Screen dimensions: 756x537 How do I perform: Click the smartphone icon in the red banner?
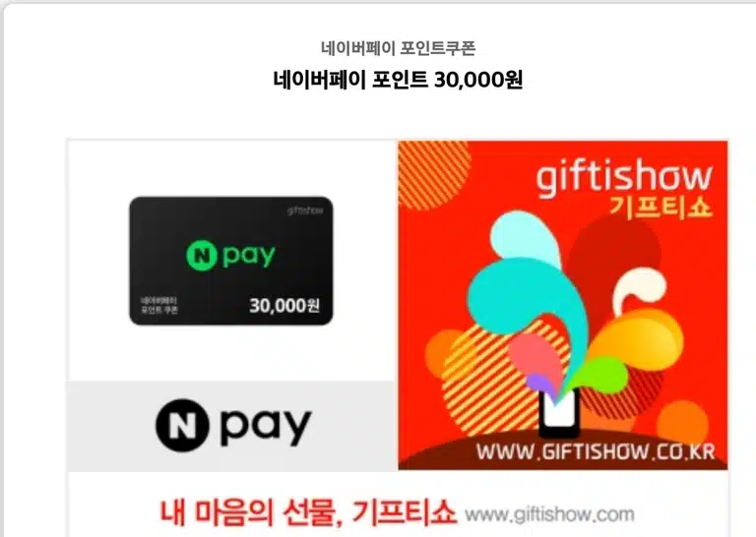click(558, 413)
